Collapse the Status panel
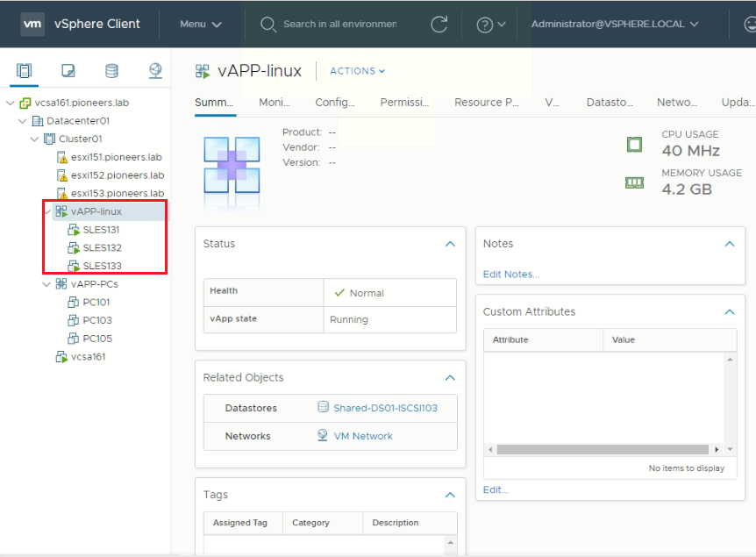756x557 pixels. tap(450, 244)
